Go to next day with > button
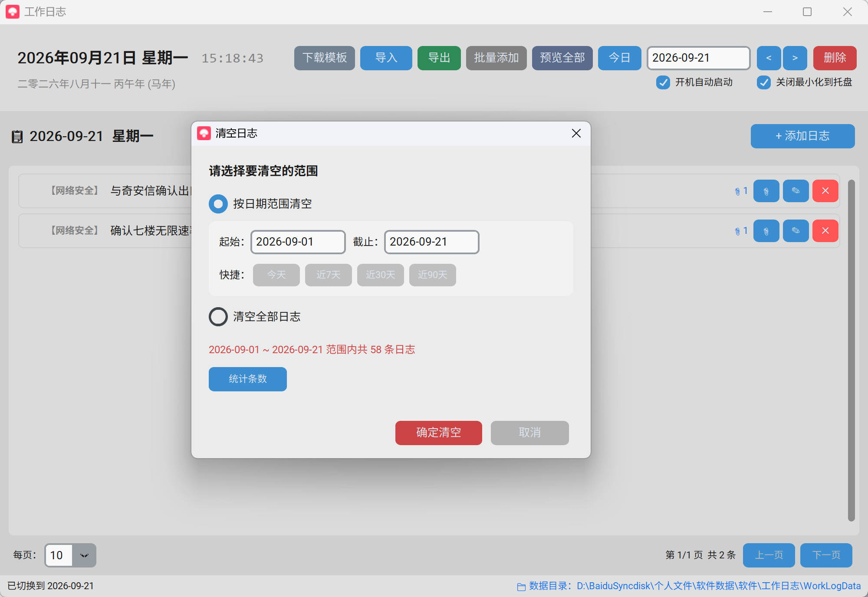 (795, 58)
